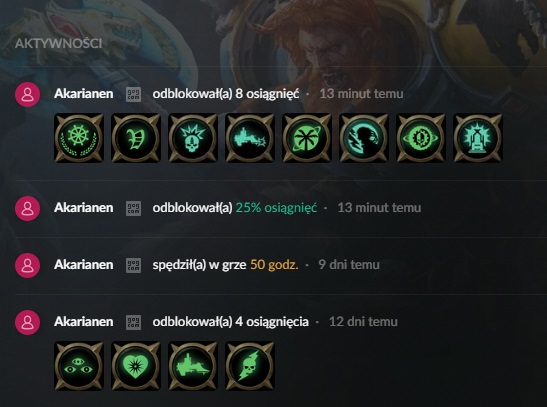Click the green sail achievement icon

[x=136, y=138]
